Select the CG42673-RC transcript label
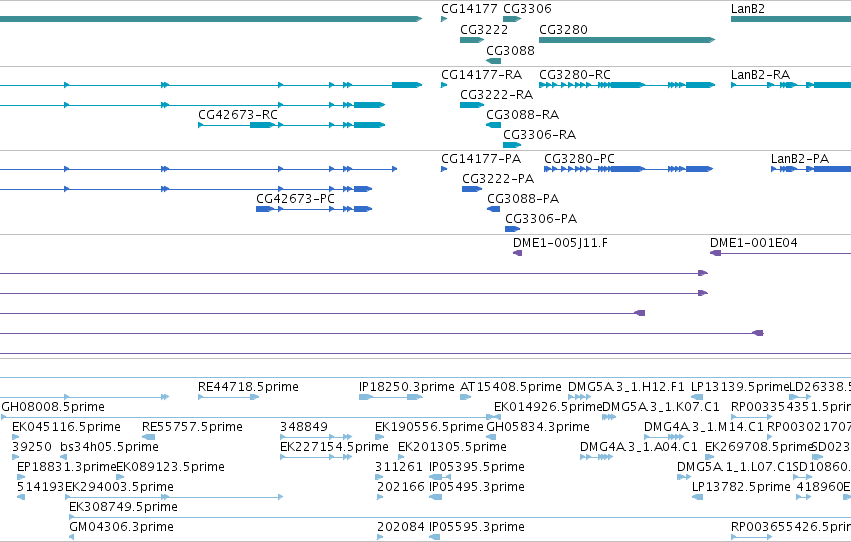 tap(238, 115)
